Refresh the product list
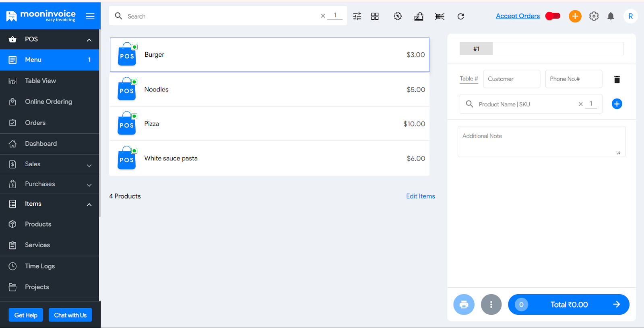The width and height of the screenshot is (644, 328). pos(461,17)
